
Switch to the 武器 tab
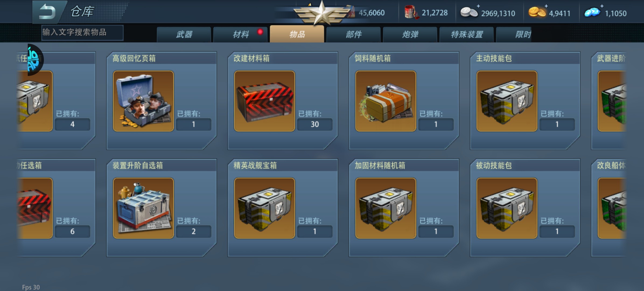184,34
